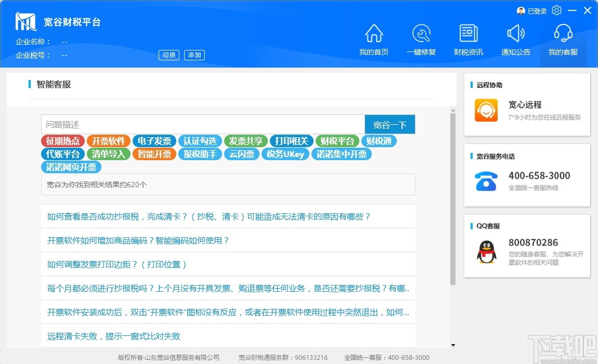Click the 宽谷财税平台 logo
This screenshot has height=364, width=598.
[26, 21]
